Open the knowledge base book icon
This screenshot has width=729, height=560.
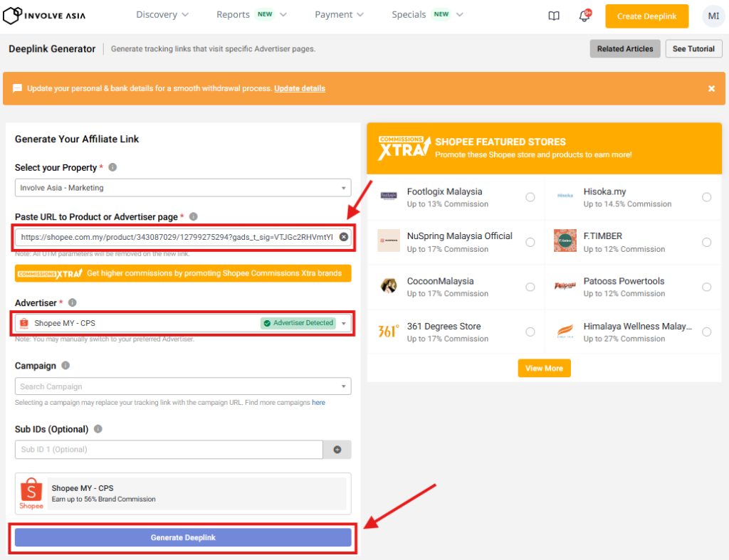[x=554, y=16]
